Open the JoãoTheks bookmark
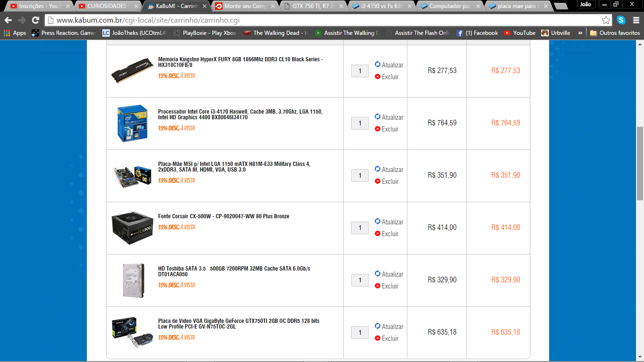644x362 pixels. [134, 33]
